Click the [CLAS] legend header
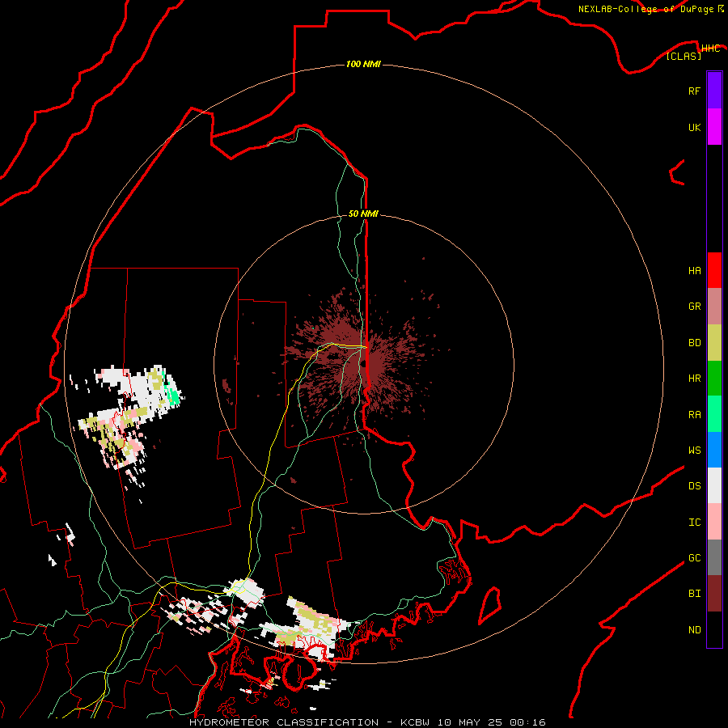Screen dimensions: 728x728 (684, 56)
